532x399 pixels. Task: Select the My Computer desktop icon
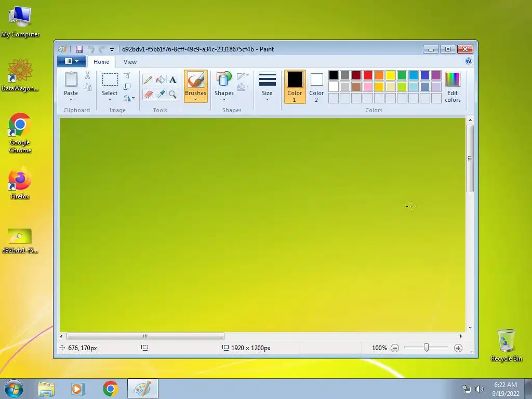click(20, 22)
